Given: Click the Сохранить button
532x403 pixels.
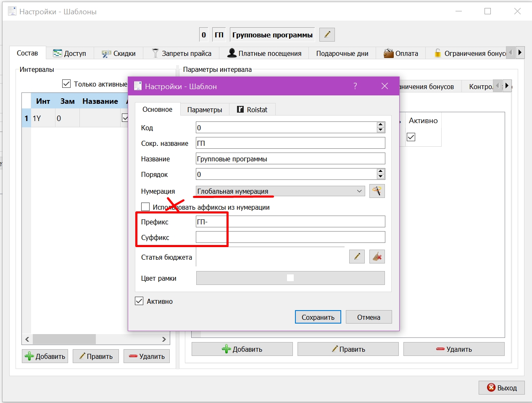Looking at the screenshot, I should [x=318, y=317].
